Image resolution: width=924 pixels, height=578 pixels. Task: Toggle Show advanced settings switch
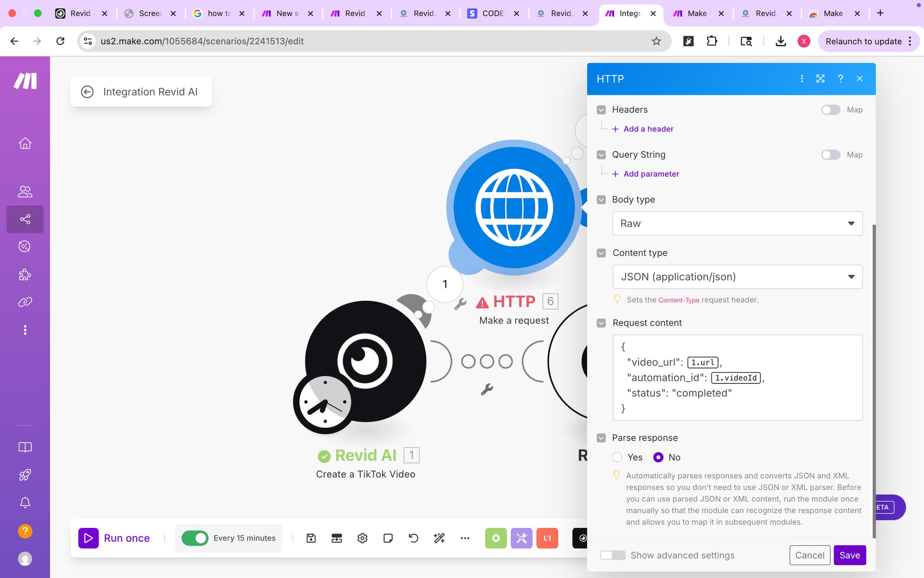(613, 555)
